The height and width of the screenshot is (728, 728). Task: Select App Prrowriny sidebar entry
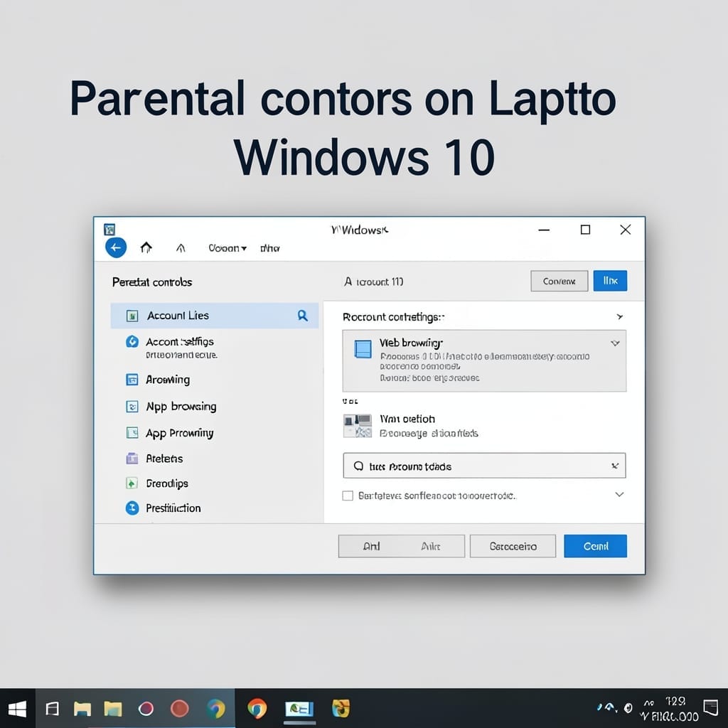[179, 433]
